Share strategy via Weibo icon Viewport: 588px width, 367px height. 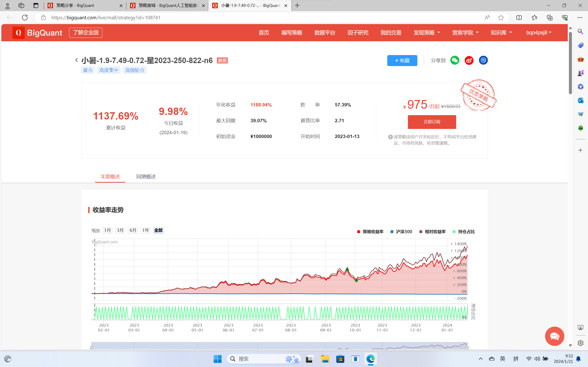[x=469, y=60]
